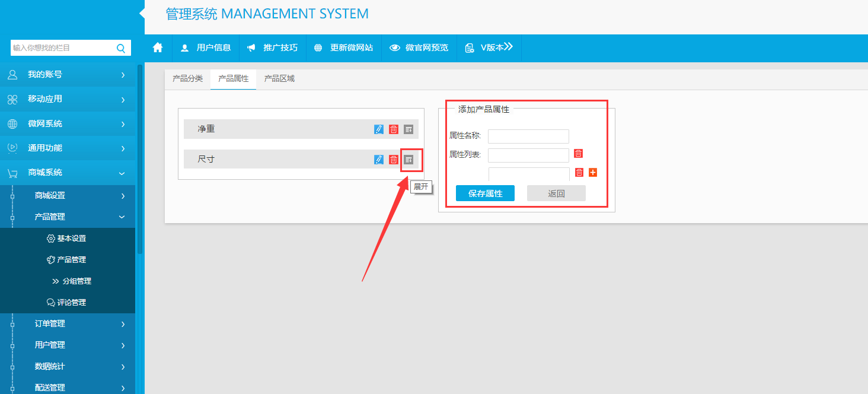Delete the 尺寸 attribute with trash icon

point(394,160)
